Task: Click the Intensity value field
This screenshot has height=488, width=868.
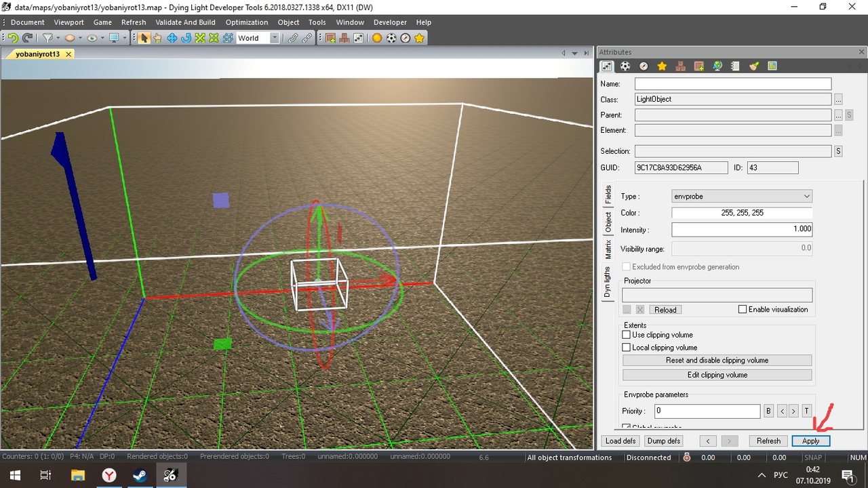Action: (742, 230)
